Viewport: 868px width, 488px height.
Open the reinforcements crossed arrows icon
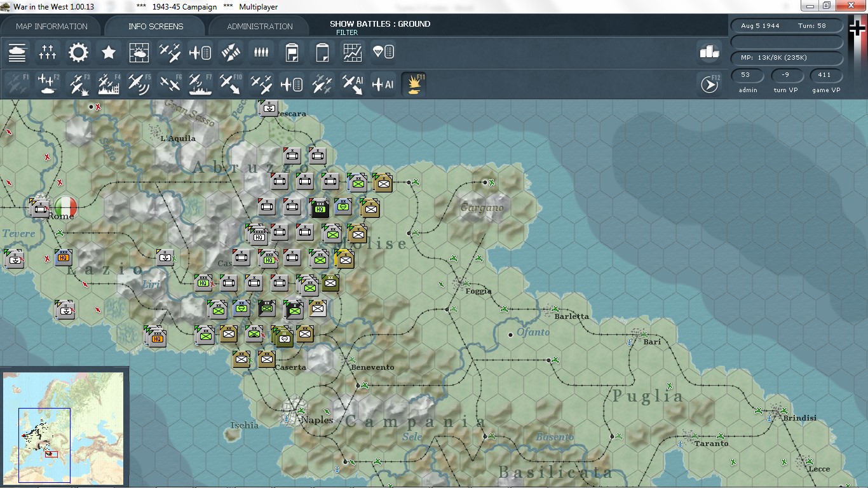pyautogui.click(x=231, y=52)
